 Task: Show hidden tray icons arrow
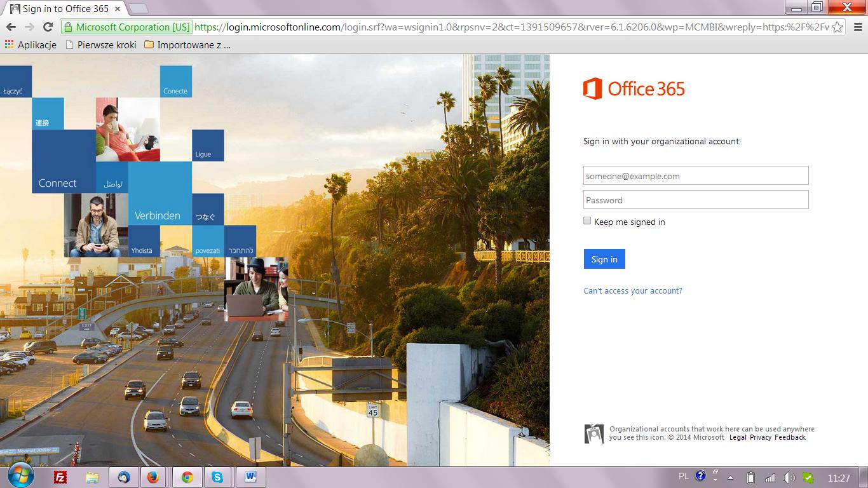[731, 478]
